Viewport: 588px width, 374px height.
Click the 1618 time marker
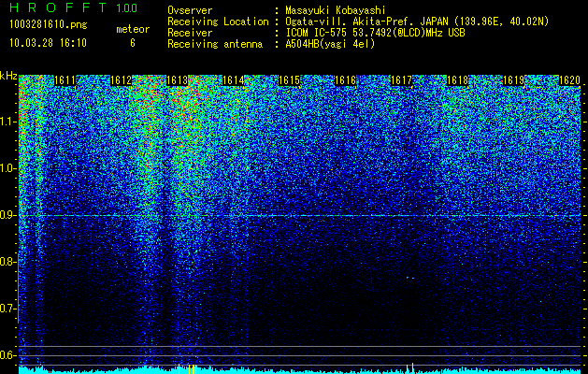pyautogui.click(x=458, y=80)
